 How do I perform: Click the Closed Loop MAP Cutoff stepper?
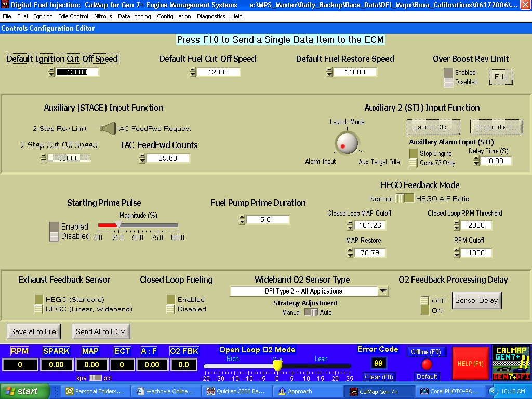350,225
